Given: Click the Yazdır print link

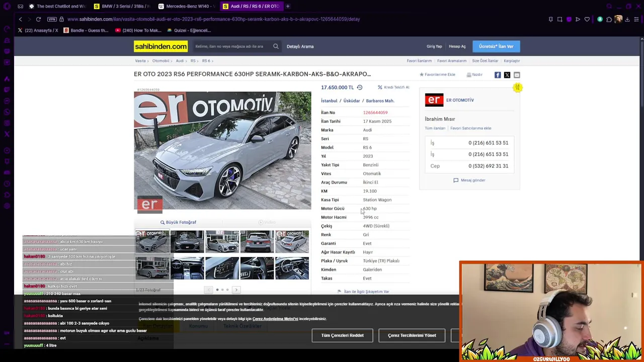Looking at the screenshot, I should point(474,74).
